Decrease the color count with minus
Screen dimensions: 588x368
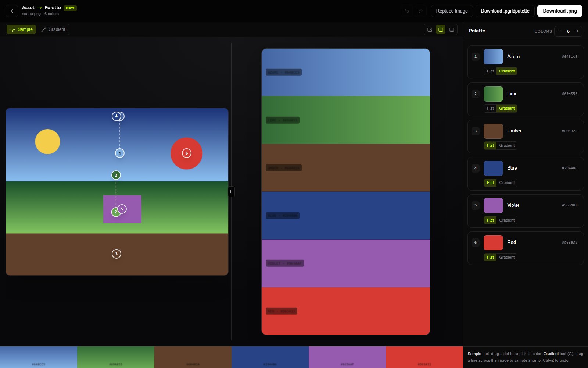click(559, 31)
